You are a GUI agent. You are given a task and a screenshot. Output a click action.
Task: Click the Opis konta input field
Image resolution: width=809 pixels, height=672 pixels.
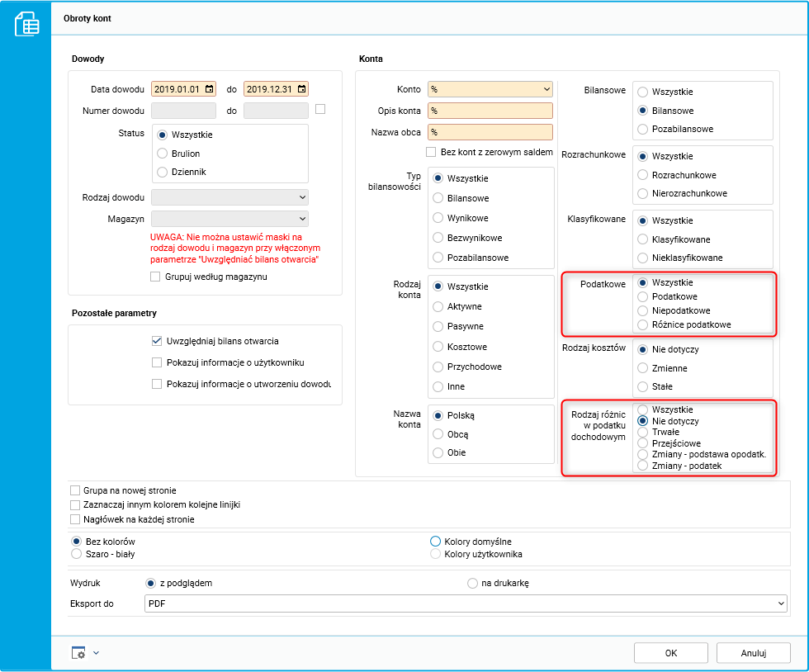pyautogui.click(x=490, y=111)
